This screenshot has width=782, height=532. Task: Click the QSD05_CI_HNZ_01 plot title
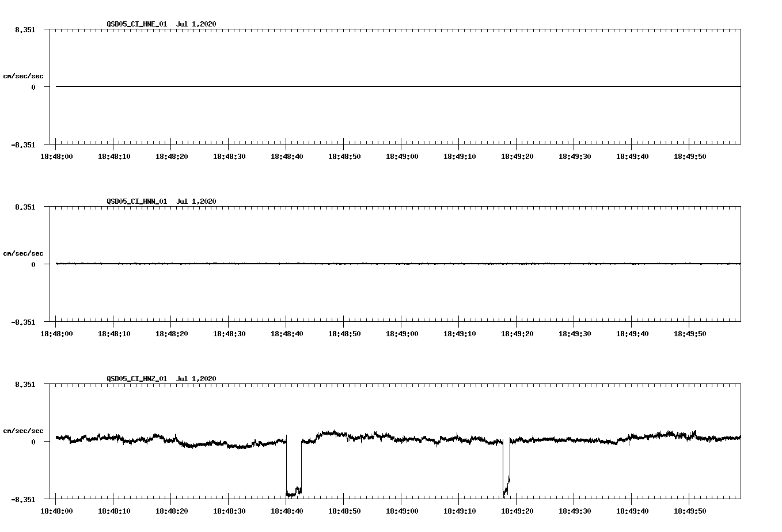[161, 379]
